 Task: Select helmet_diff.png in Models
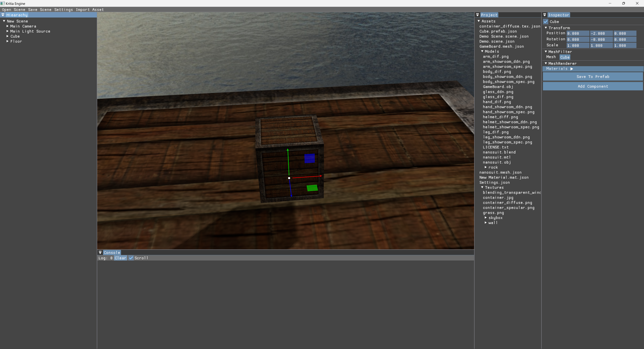point(500,117)
